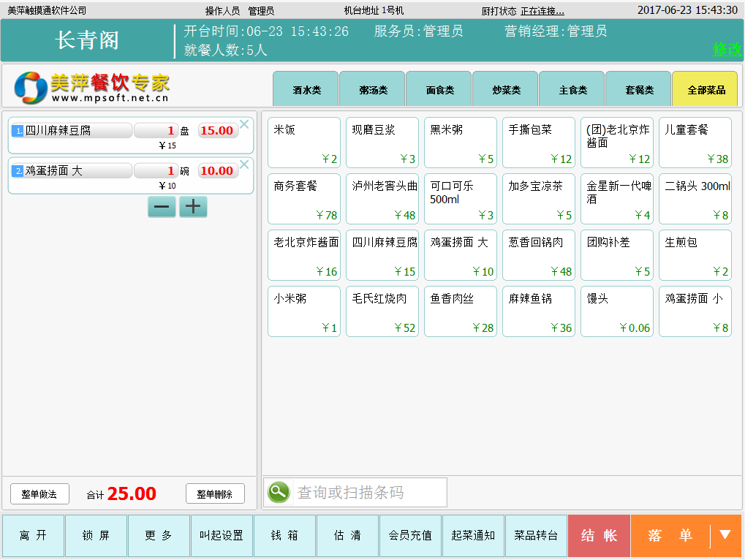This screenshot has width=745, height=560.
Task: Open the 炒菜类 category tab
Action: pyautogui.click(x=505, y=90)
